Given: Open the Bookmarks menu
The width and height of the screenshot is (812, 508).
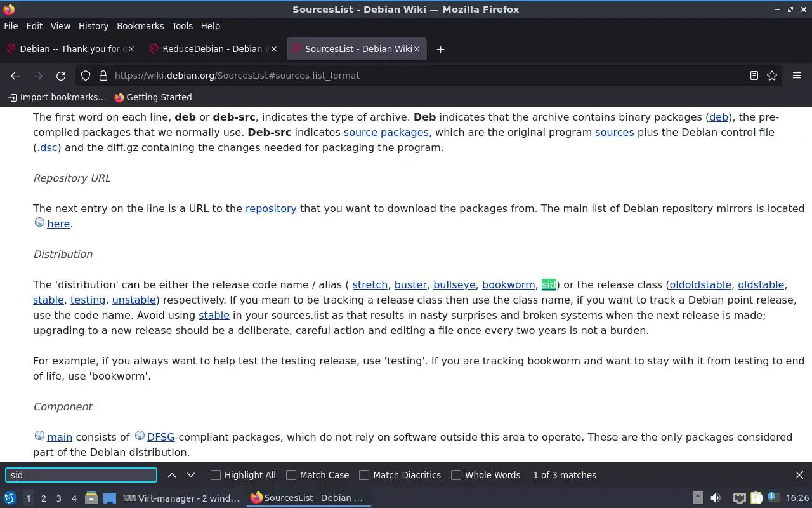Looking at the screenshot, I should pos(140,26).
